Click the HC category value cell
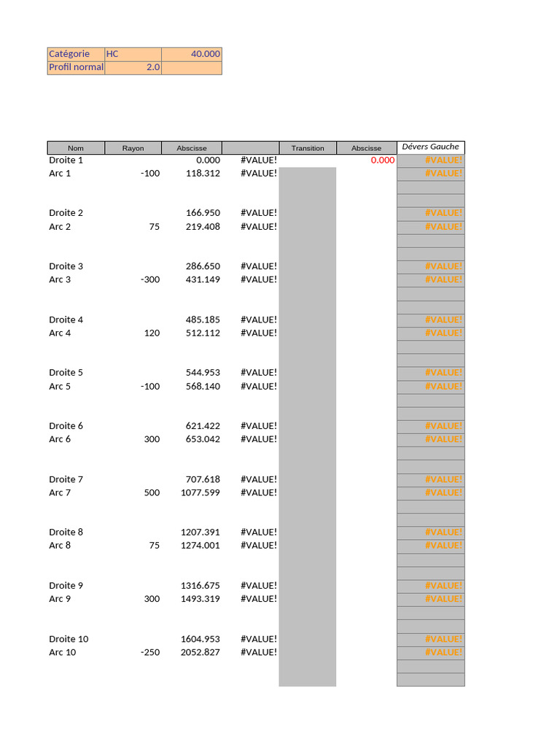The width and height of the screenshot is (560, 747). click(x=133, y=54)
